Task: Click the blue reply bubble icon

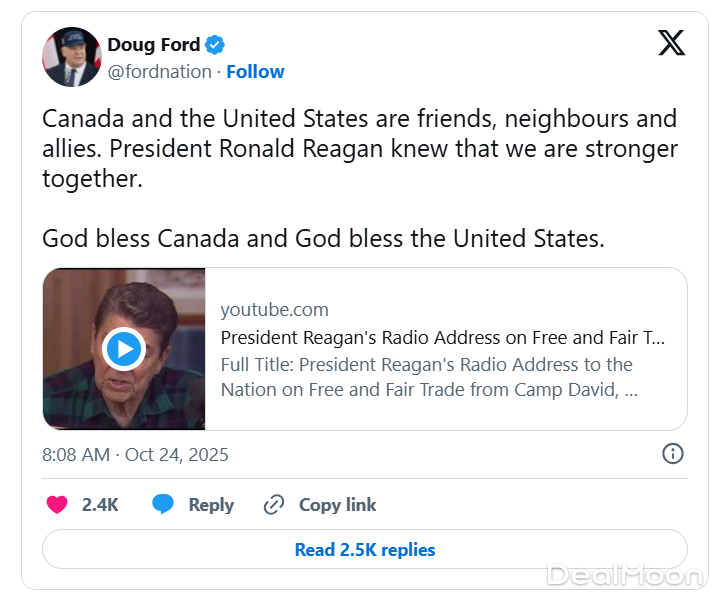Action: 163,505
